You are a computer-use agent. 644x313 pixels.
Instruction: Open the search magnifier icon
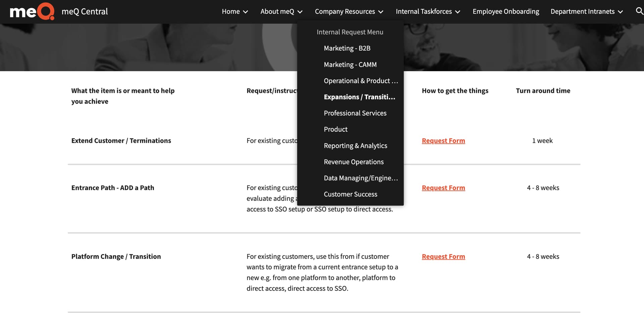[x=639, y=11]
